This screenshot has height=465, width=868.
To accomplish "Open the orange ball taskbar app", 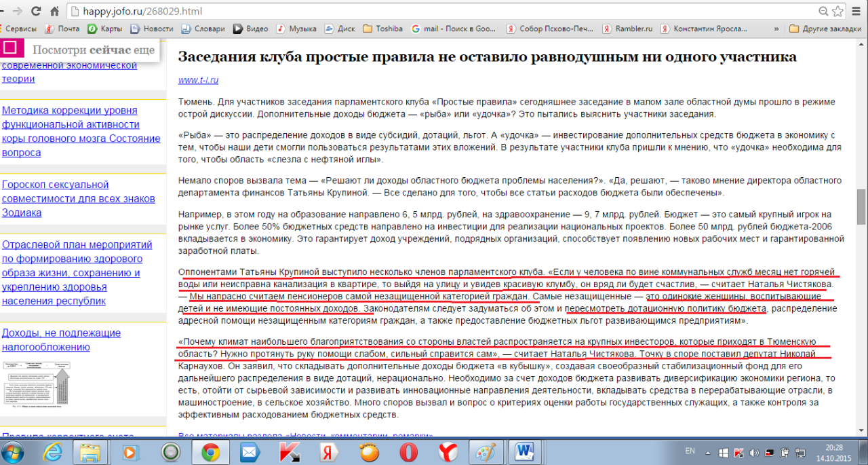I will [x=370, y=451].
